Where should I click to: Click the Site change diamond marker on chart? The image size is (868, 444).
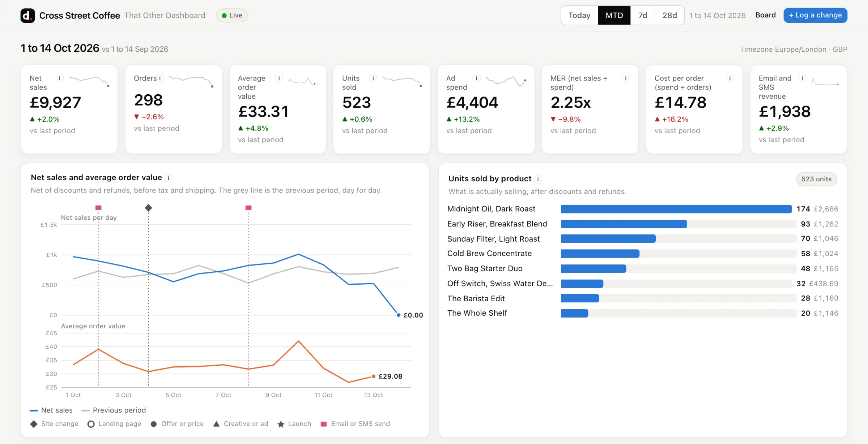click(x=148, y=208)
